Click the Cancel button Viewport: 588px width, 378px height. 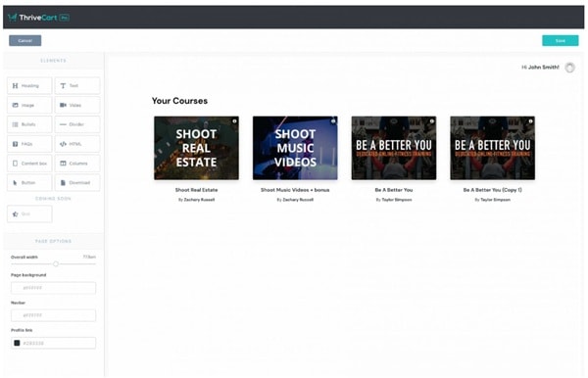pyautogui.click(x=25, y=40)
